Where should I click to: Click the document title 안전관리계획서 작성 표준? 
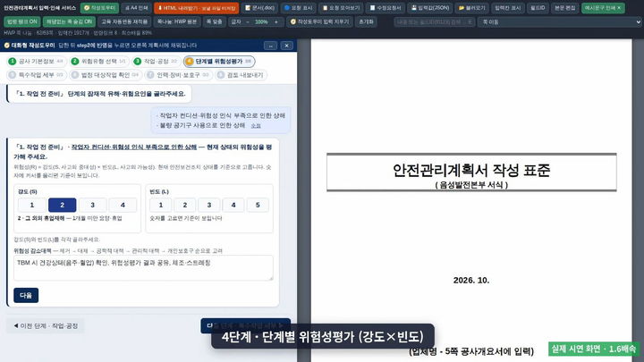pyautogui.click(x=471, y=170)
